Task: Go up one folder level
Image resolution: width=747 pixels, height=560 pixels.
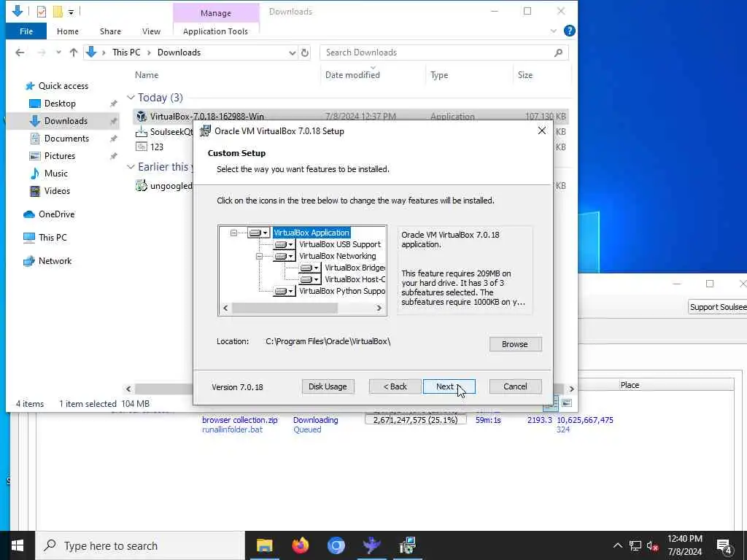Action: [74, 52]
